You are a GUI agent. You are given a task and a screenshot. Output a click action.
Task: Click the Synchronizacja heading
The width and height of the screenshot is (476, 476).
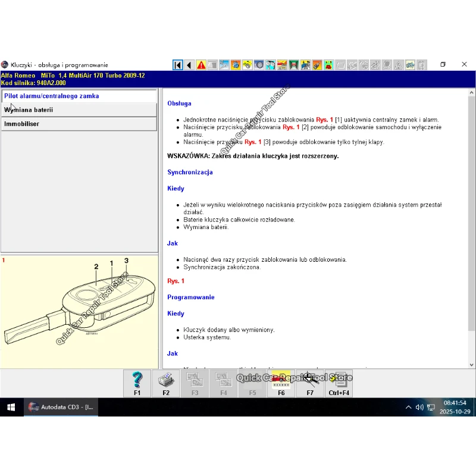[190, 173]
